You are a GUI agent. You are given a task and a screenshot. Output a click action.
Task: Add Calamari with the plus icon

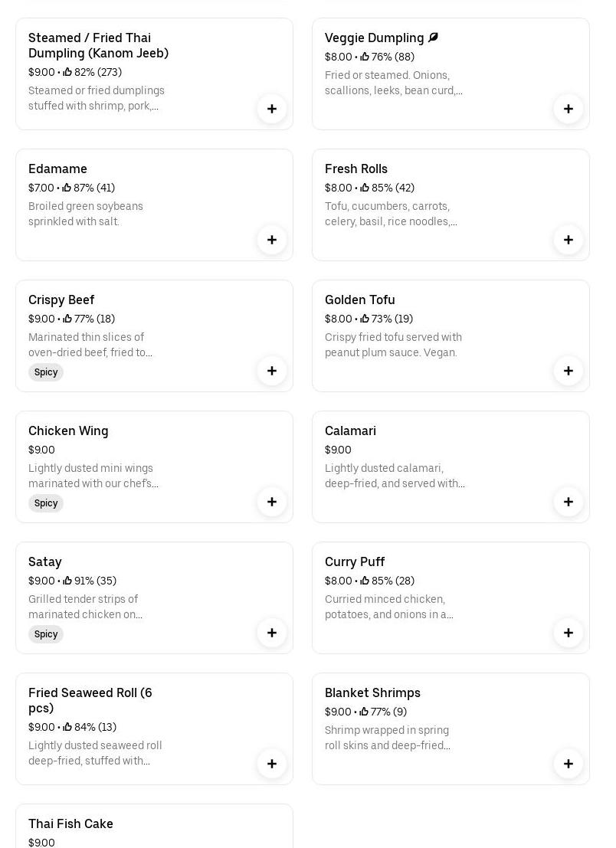(x=568, y=502)
